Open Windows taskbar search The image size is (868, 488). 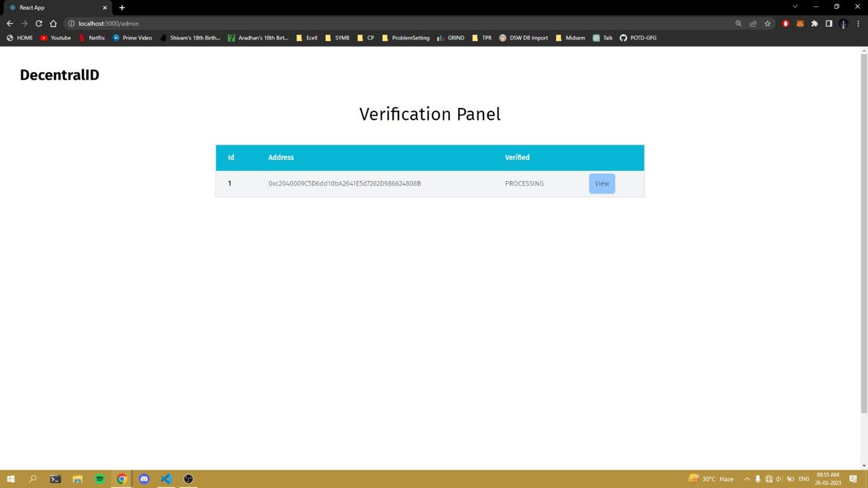[33, 479]
